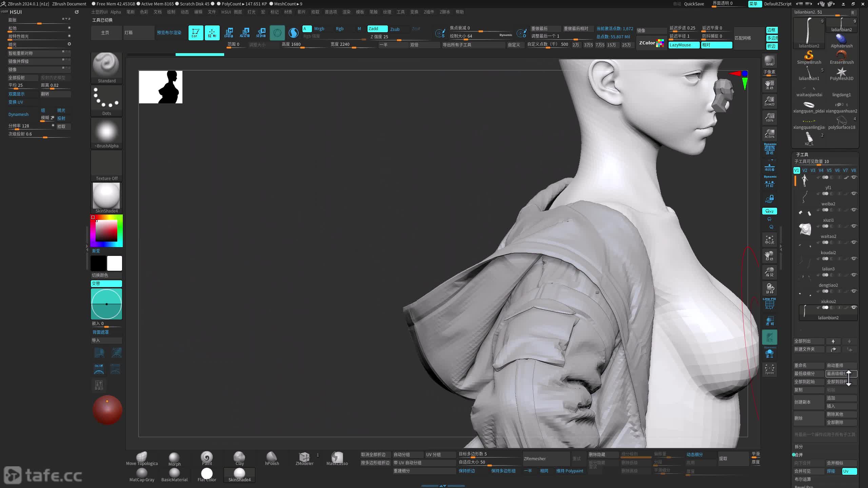Open the SkinShade4 material picker
Viewport: 868px width, 488px height.
click(106, 198)
